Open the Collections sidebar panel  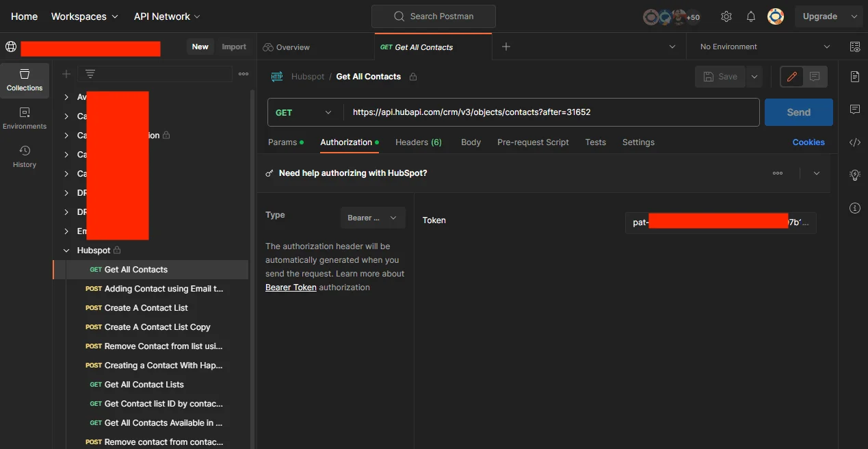[x=25, y=80]
